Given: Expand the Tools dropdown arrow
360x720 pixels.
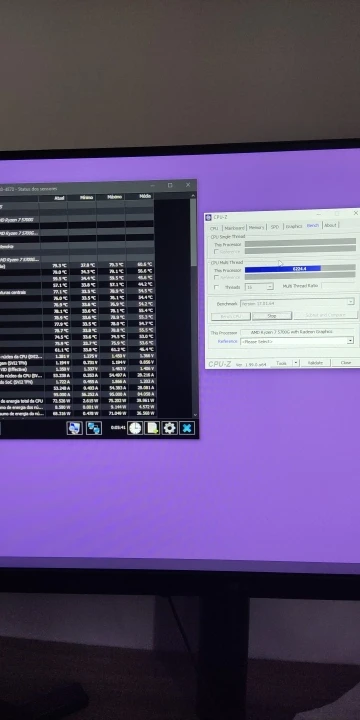Looking at the screenshot, I should point(296,363).
